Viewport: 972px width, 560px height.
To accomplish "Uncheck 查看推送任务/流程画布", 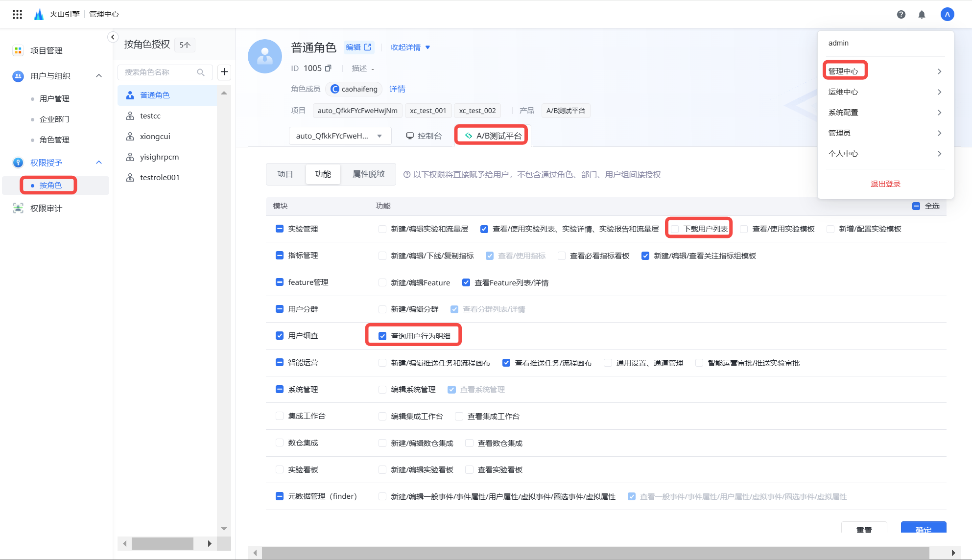I will click(506, 363).
